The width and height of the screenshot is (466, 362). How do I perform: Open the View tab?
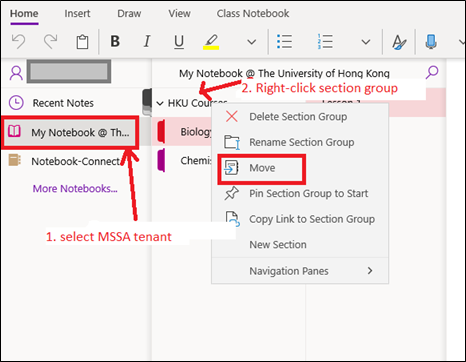click(x=179, y=14)
